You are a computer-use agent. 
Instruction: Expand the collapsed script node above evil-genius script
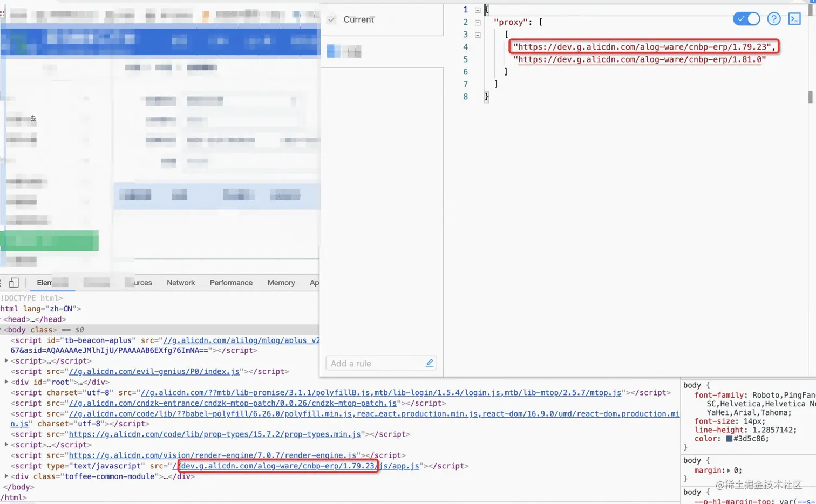(6, 361)
